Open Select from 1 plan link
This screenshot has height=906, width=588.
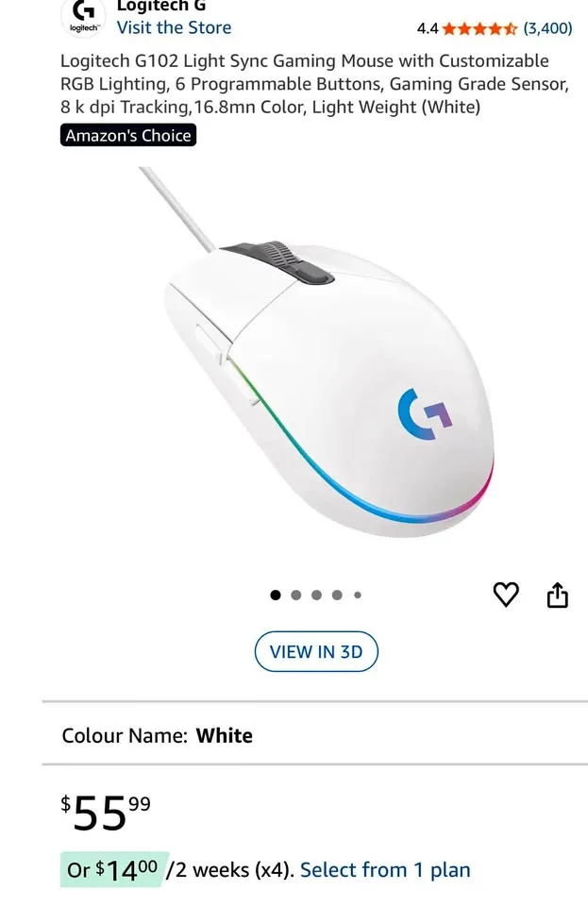pyautogui.click(x=385, y=869)
